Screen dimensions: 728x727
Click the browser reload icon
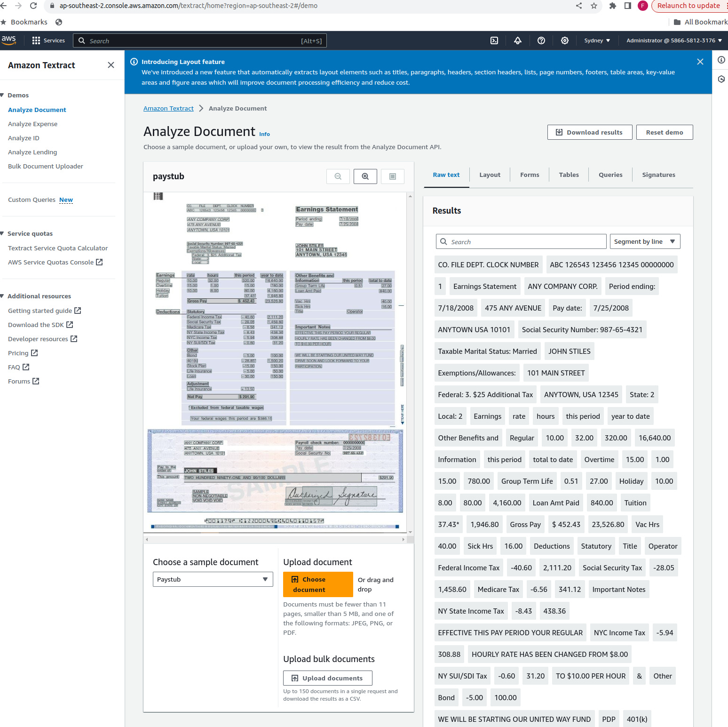pyautogui.click(x=33, y=6)
